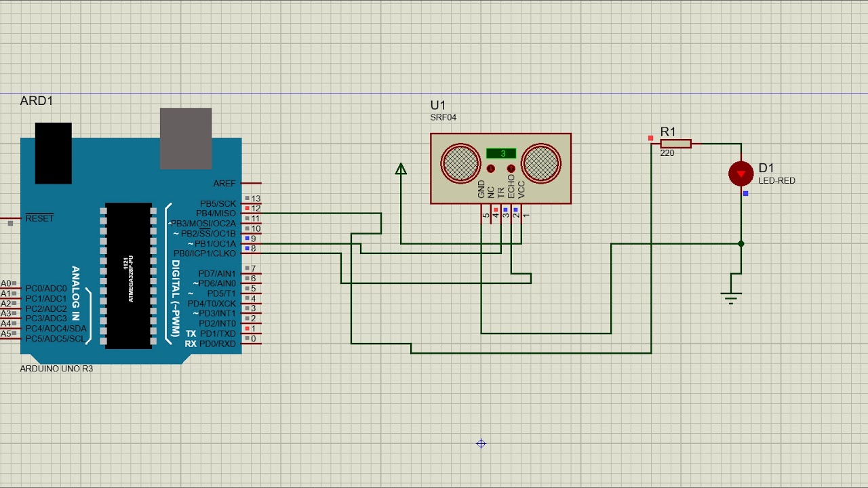Image resolution: width=868 pixels, height=488 pixels.
Task: Select the A0 analog pin terminal
Action: pos(8,284)
